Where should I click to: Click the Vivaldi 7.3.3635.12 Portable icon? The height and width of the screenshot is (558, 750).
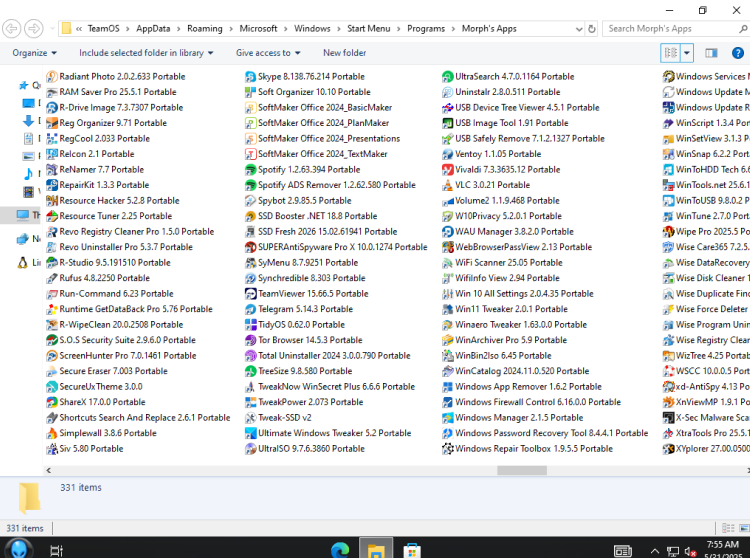447,170
